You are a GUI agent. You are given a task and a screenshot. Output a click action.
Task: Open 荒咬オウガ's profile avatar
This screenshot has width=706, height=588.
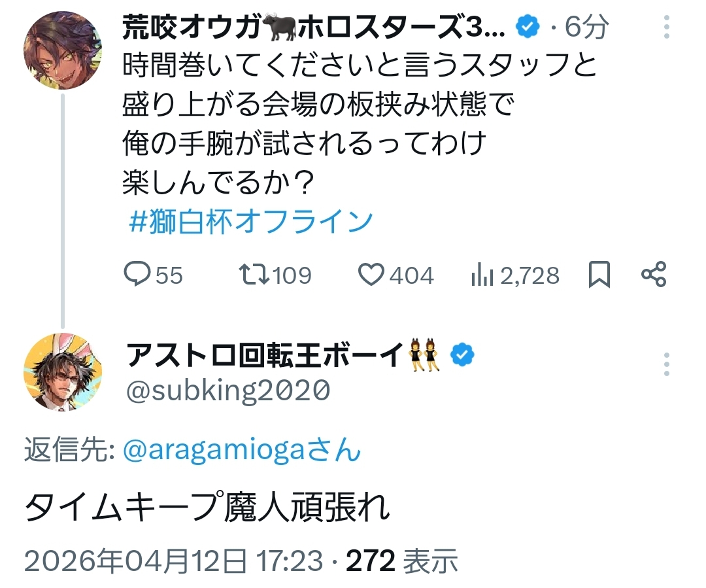point(63,50)
